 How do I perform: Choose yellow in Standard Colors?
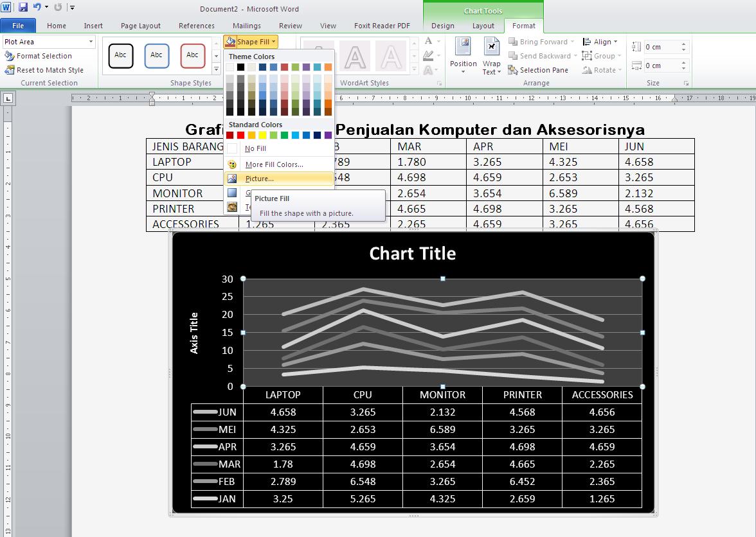pyautogui.click(x=262, y=136)
